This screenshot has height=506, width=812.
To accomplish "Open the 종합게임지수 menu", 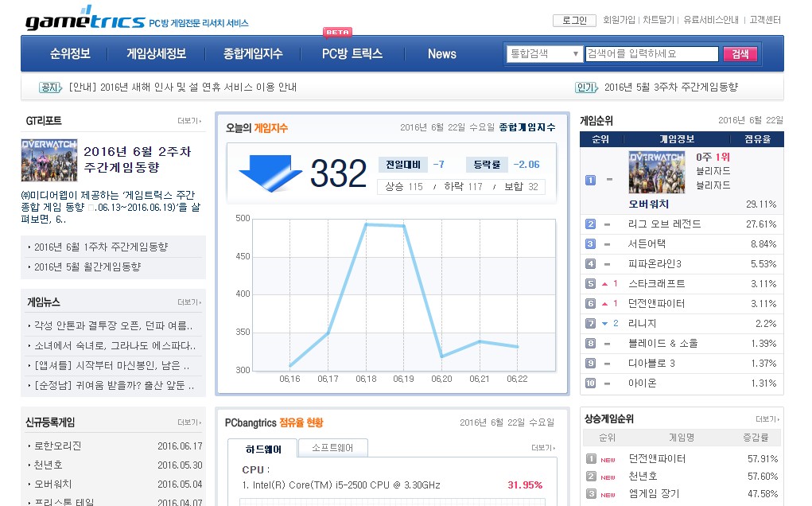I will (253, 54).
